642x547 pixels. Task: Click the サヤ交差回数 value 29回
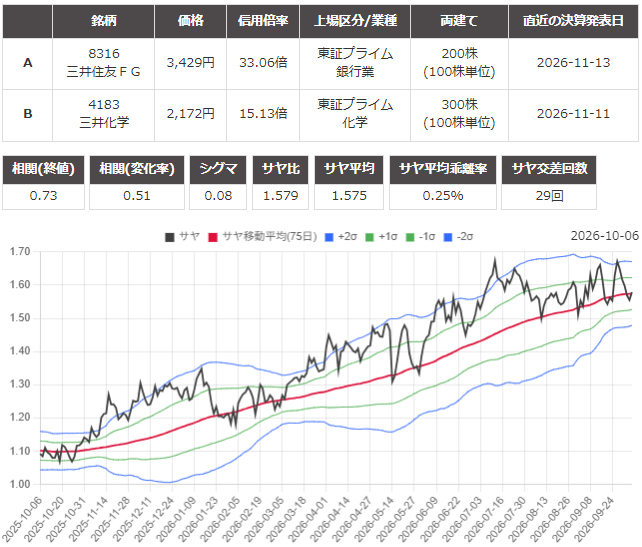[549, 196]
